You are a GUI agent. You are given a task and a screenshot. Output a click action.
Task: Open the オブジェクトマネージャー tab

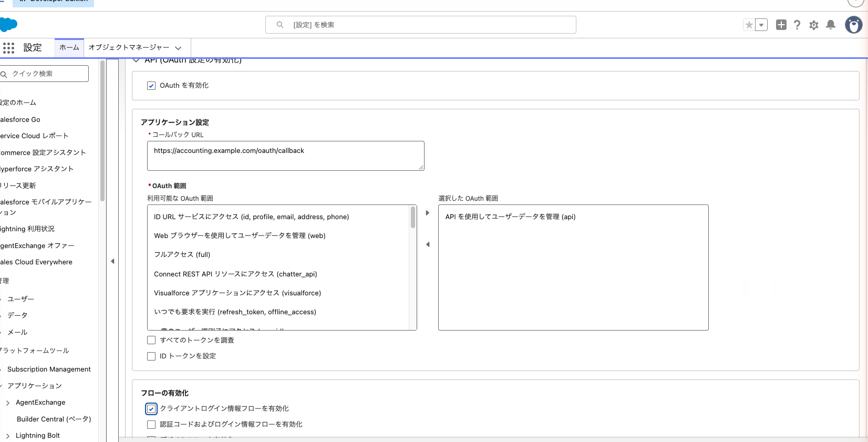pyautogui.click(x=129, y=47)
